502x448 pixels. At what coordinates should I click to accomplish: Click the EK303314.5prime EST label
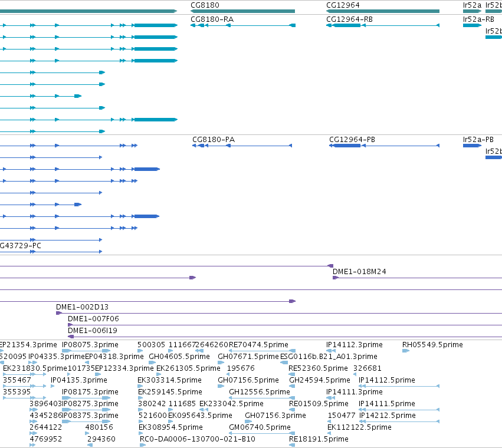[x=169, y=380]
